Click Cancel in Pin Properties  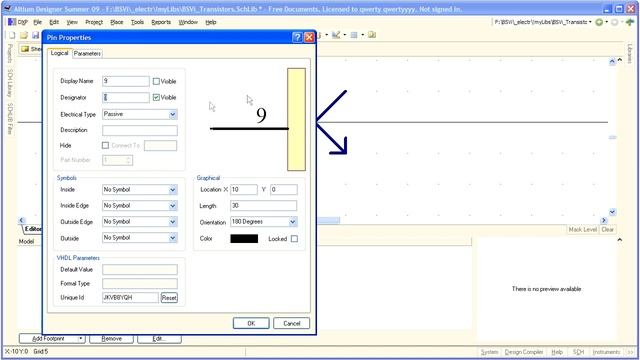pyautogui.click(x=291, y=323)
